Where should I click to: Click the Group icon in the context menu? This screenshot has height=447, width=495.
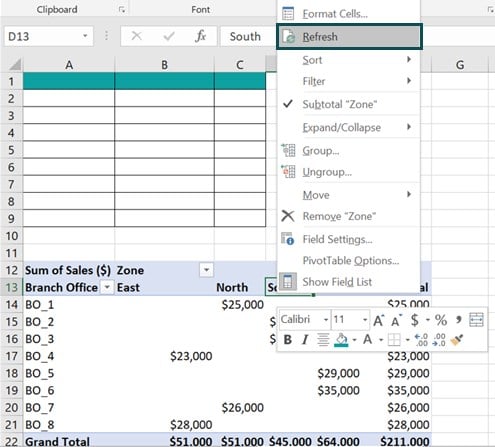[288, 151]
